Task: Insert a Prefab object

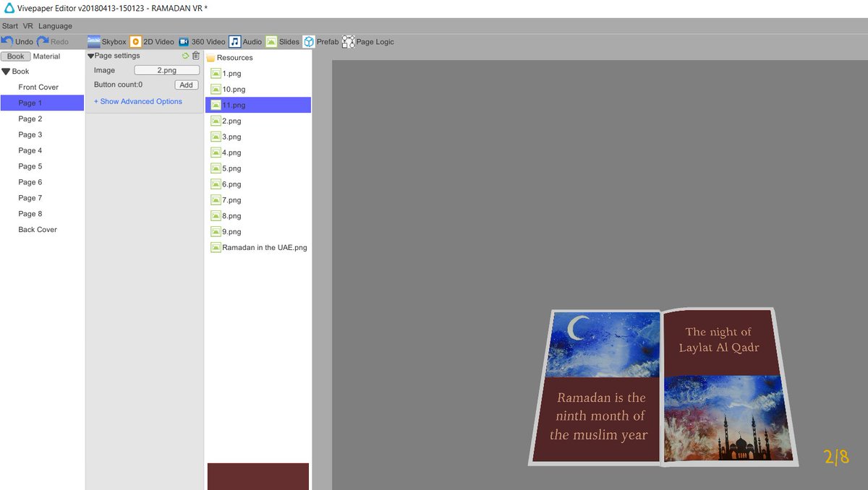Action: click(320, 41)
